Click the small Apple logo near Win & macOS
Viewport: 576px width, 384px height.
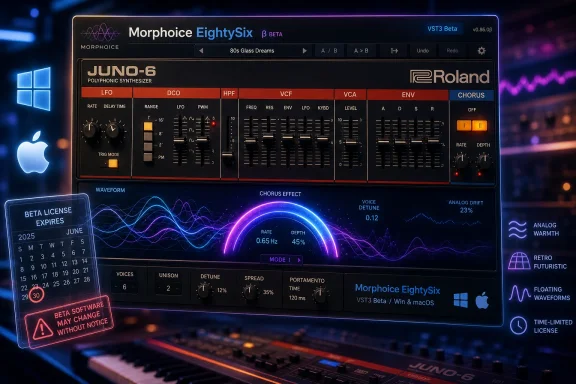(x=482, y=300)
